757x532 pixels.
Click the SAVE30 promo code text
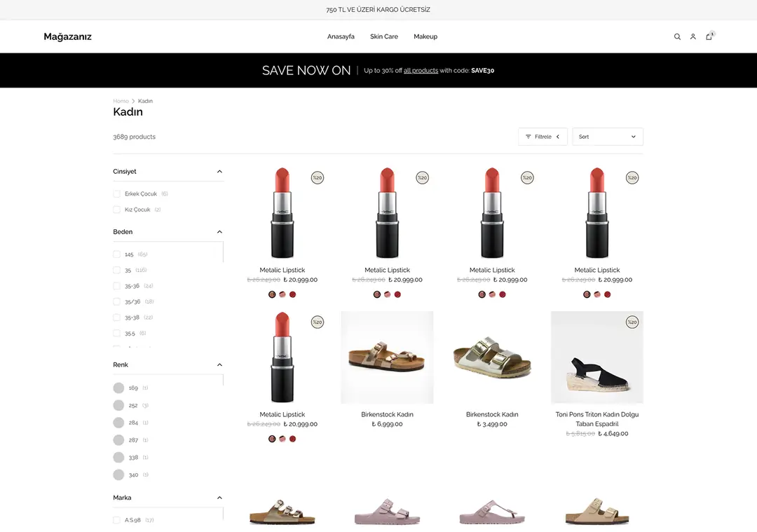483,71
